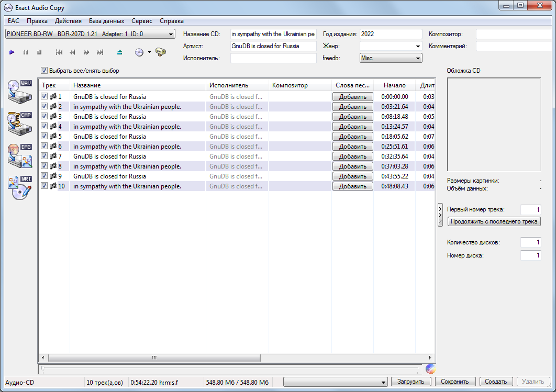Open the Действия menu
This screenshot has height=392, width=556.
68,21
